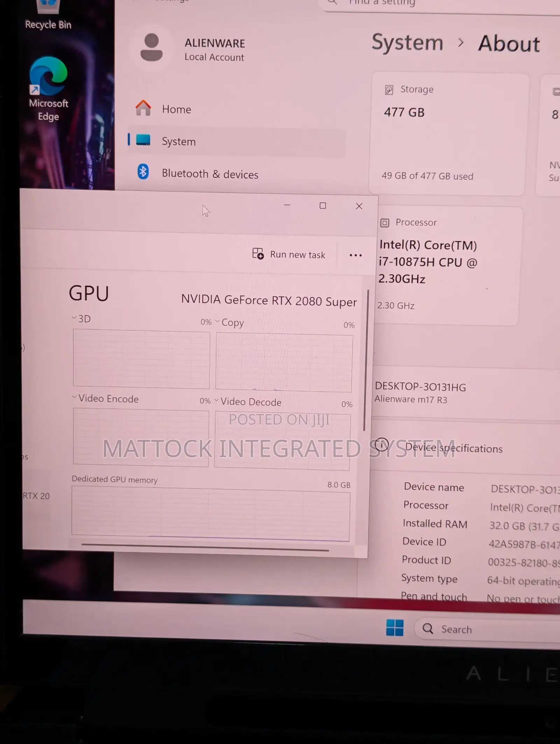Open the Video Decode graph dropdown
This screenshot has height=744, width=560.
[x=216, y=400]
